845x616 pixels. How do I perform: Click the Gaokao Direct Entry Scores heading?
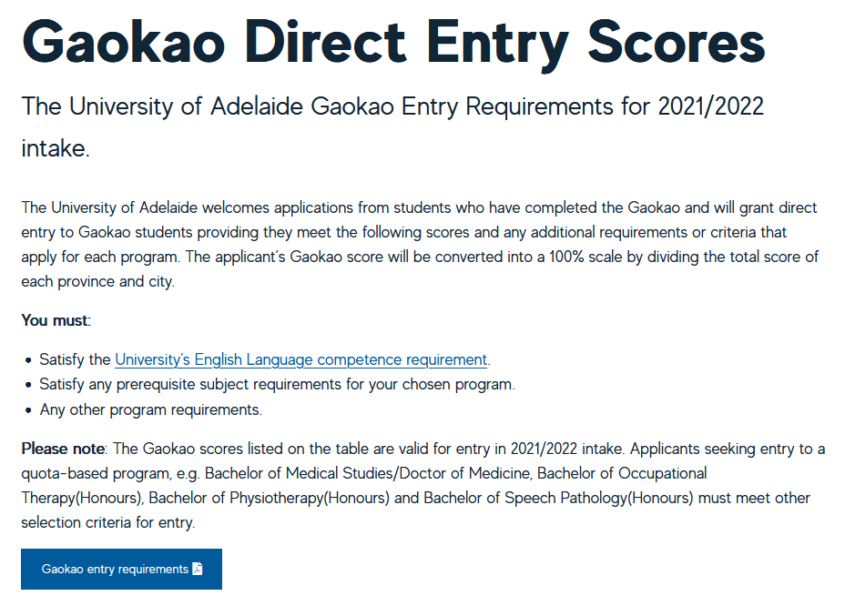pos(393,43)
